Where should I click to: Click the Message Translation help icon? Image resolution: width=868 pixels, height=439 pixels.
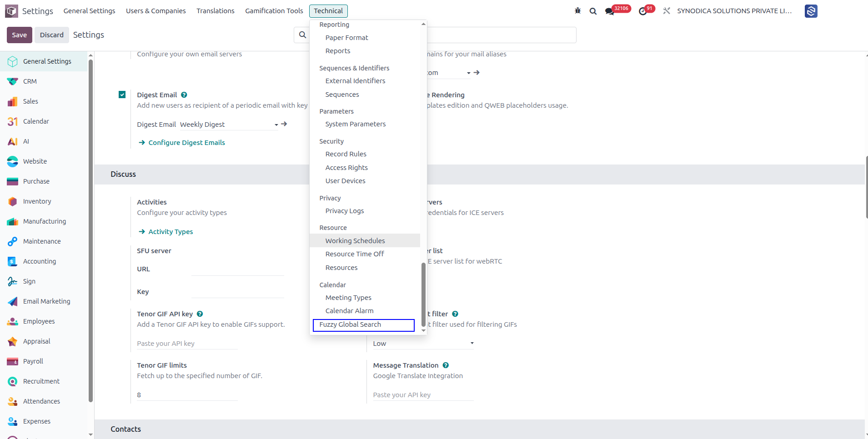pyautogui.click(x=446, y=365)
